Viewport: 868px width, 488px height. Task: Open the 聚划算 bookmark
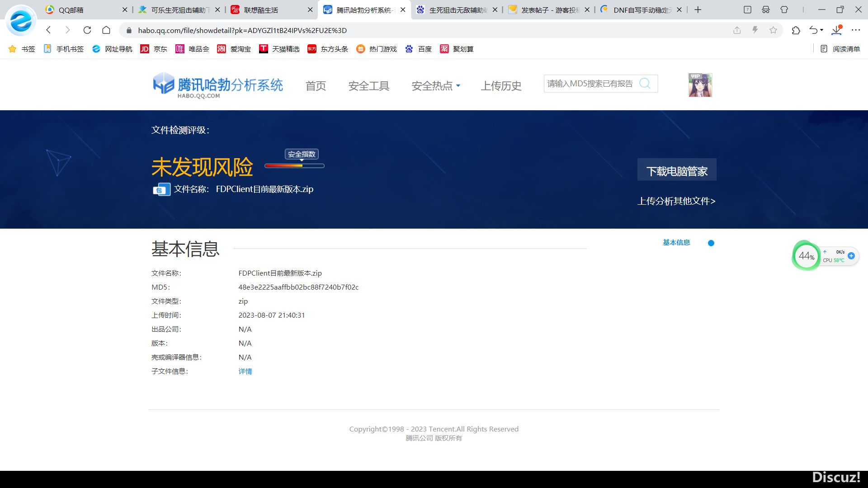[457, 49]
